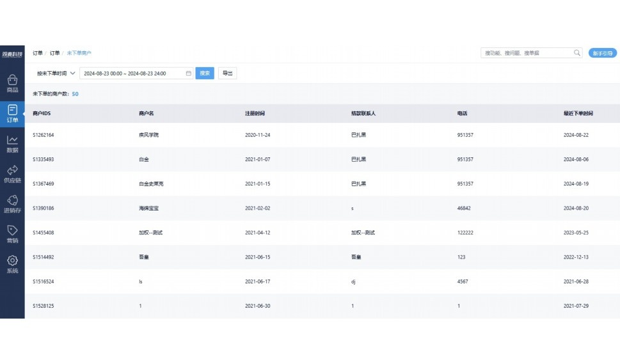Screen dimensions: 620x364
Task: Click last order date 2024-08-19
Action: [x=576, y=184]
